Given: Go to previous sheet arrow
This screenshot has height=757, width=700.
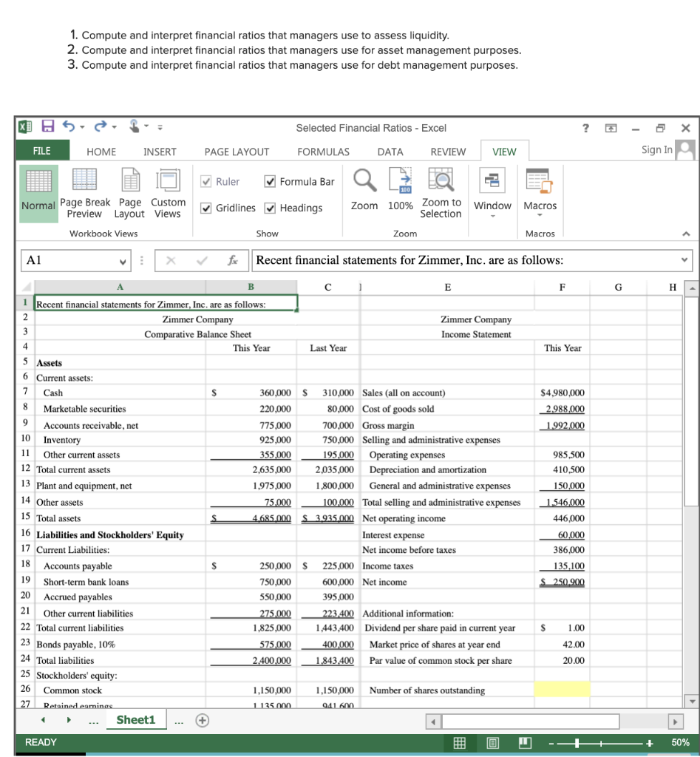Looking at the screenshot, I should pos(43,720).
